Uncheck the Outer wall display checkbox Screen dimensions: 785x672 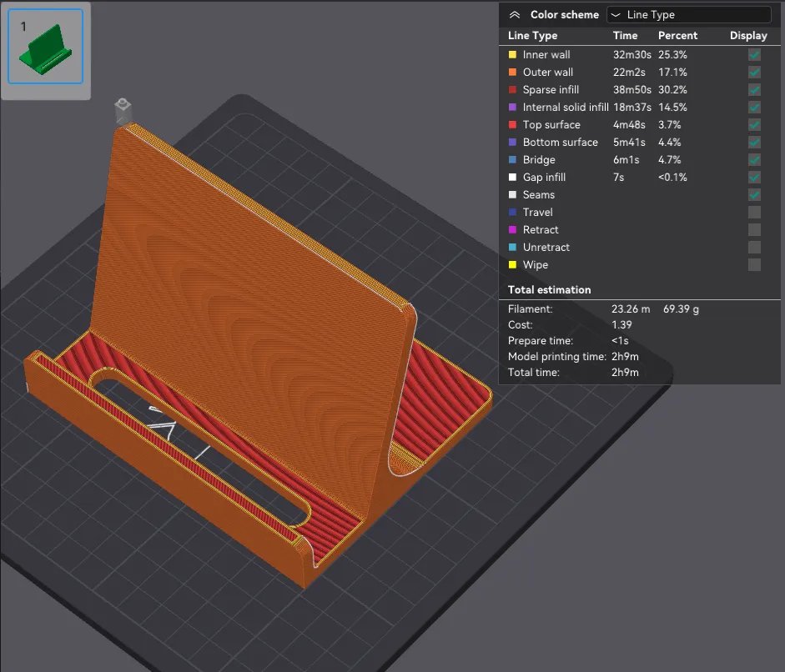point(754,73)
